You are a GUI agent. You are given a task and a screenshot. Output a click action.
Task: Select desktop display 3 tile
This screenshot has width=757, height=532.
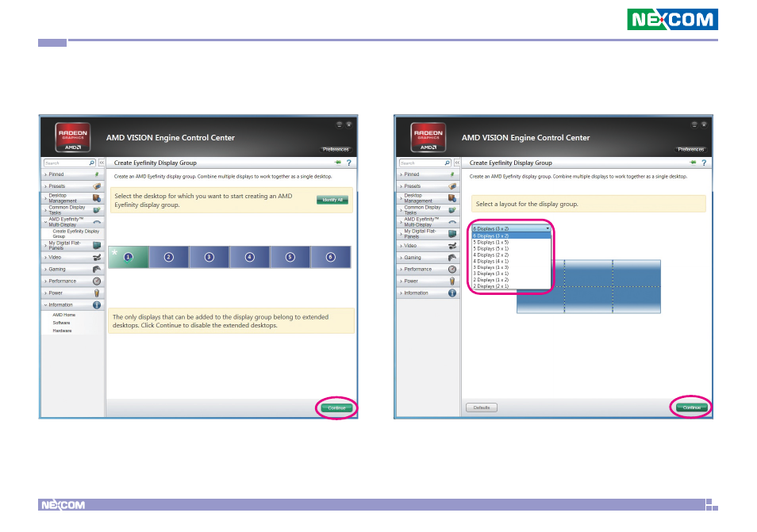[x=209, y=257]
